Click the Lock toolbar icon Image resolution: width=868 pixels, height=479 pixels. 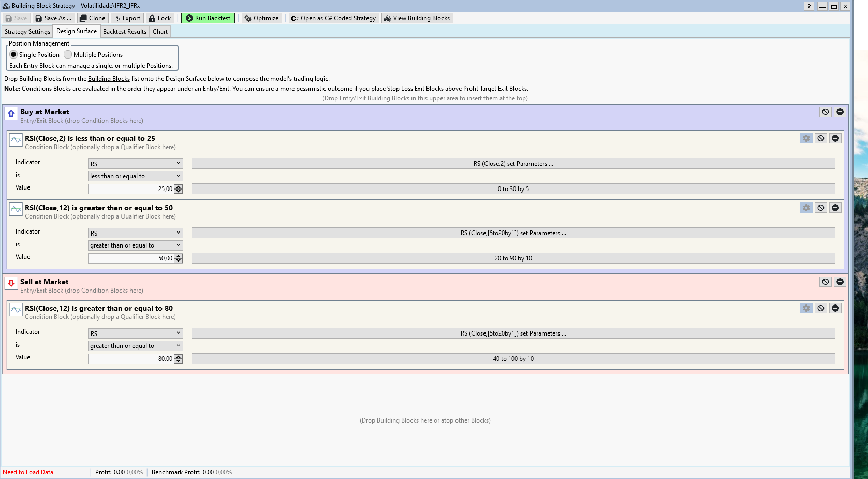coord(160,18)
